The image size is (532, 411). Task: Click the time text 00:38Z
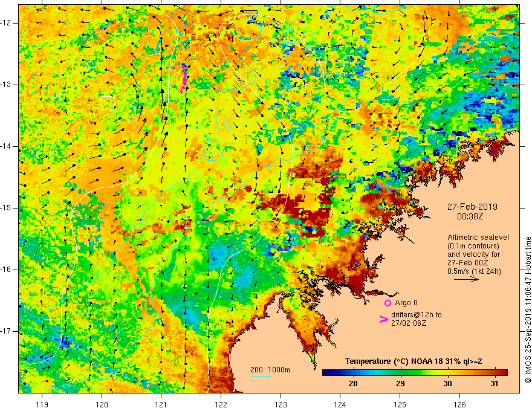click(x=470, y=216)
